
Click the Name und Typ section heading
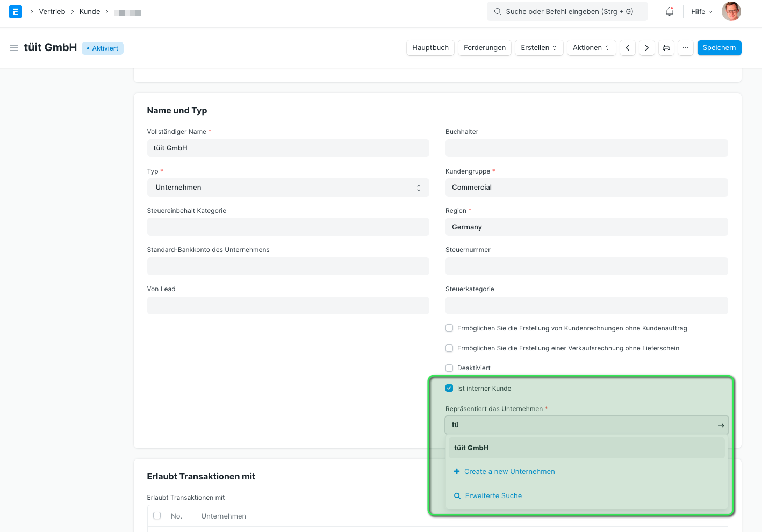click(177, 110)
